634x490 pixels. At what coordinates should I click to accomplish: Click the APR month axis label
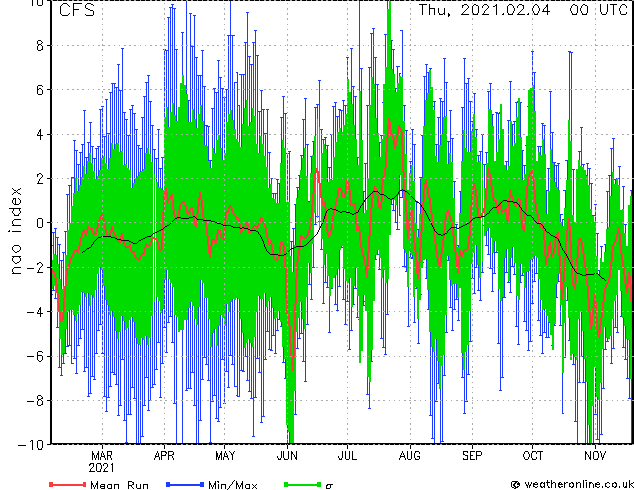click(x=164, y=456)
